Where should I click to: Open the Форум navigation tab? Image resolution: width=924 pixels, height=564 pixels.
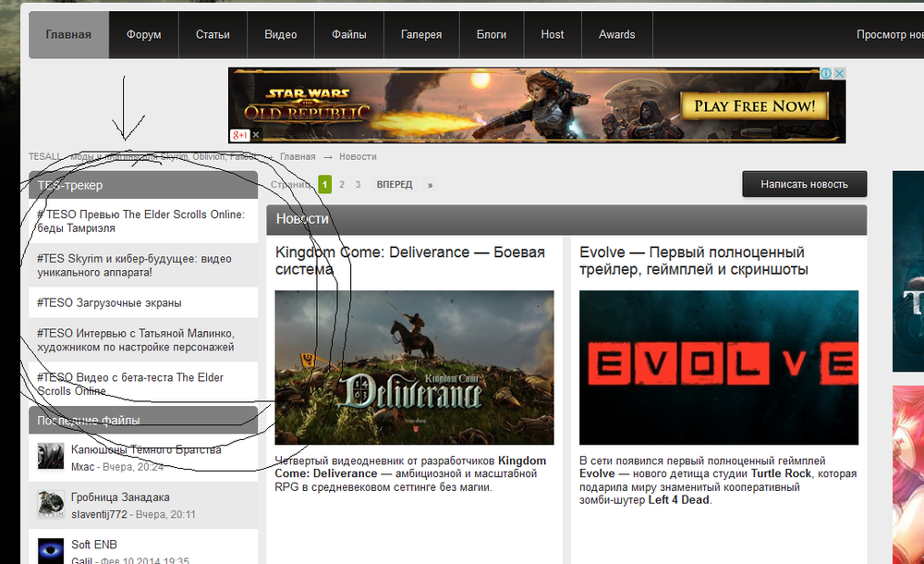pyautogui.click(x=144, y=35)
